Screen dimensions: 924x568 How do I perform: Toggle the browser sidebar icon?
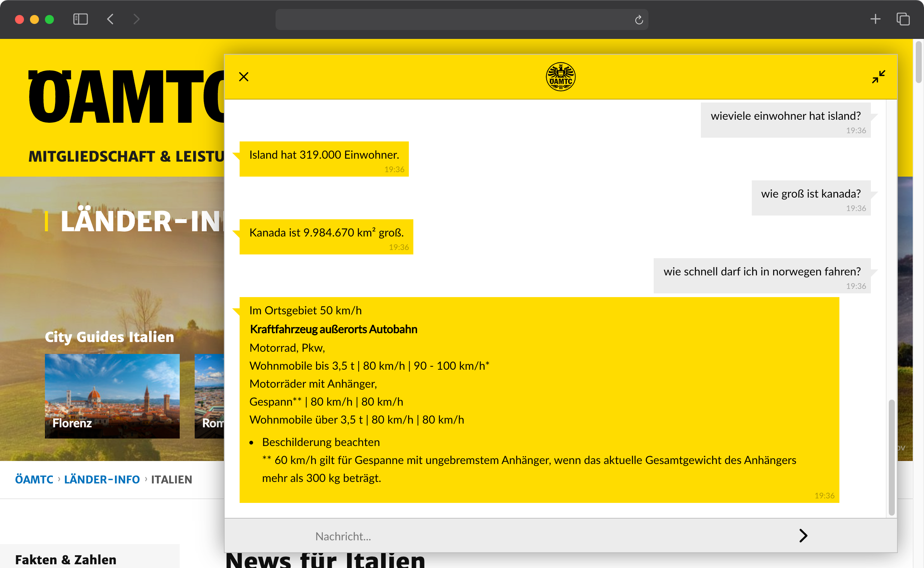tap(80, 19)
